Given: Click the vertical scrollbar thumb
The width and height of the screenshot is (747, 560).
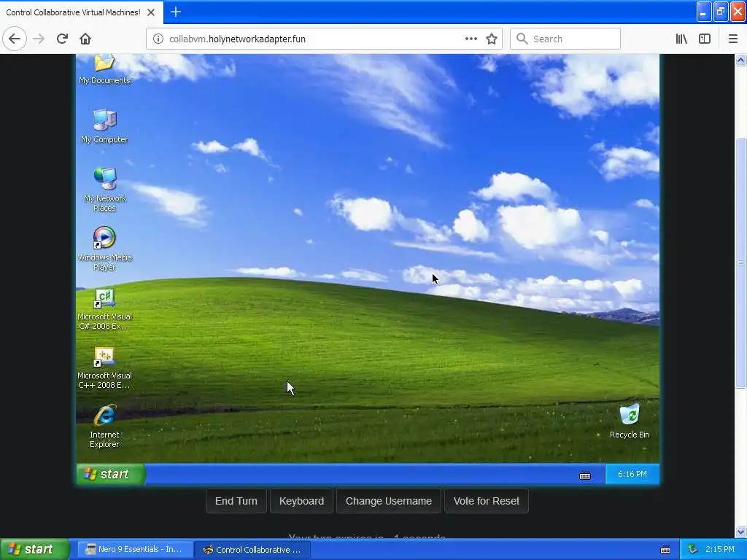Looking at the screenshot, I should tap(741, 262).
